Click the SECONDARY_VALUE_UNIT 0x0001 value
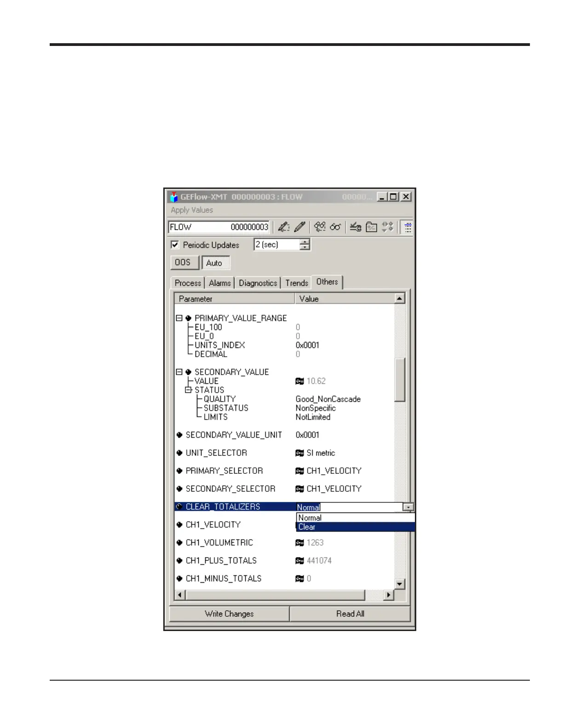This screenshot has height=728, width=563. 307,435
